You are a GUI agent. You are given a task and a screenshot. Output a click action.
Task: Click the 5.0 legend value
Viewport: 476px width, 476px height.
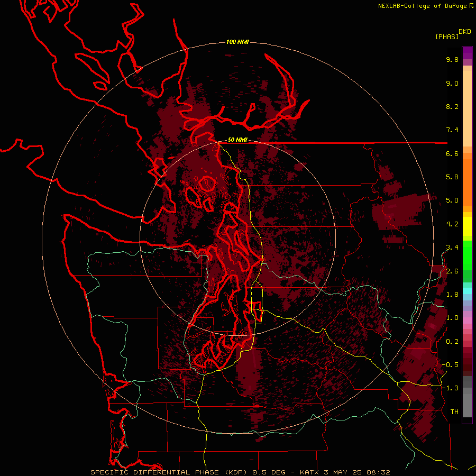(452, 200)
